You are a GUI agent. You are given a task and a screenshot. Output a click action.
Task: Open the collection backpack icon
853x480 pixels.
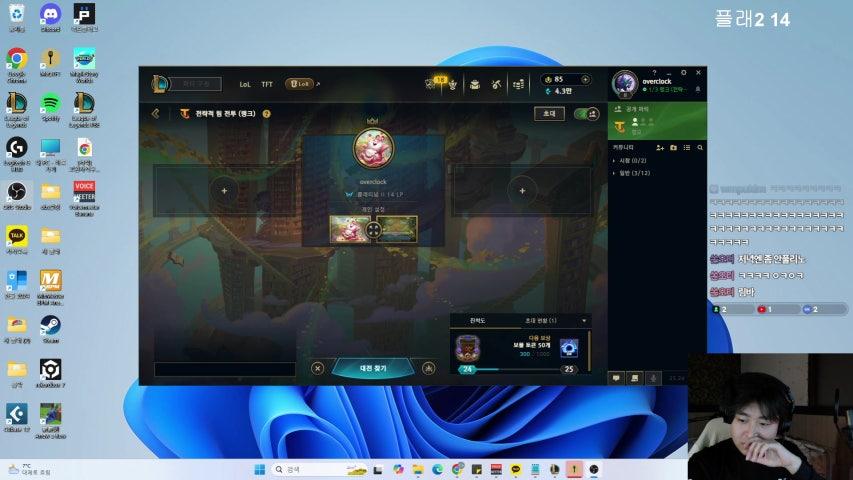(x=475, y=84)
